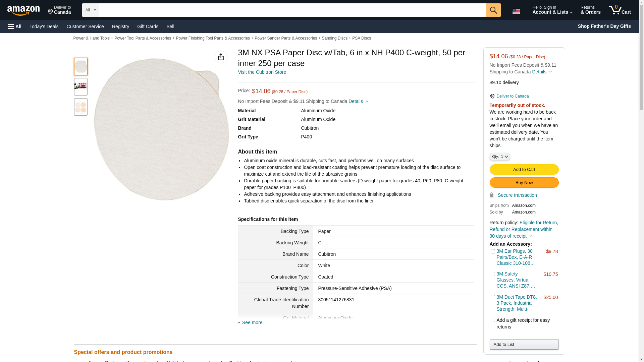
Task: Select the third product thumbnail with multiple discs
Action: point(80,107)
